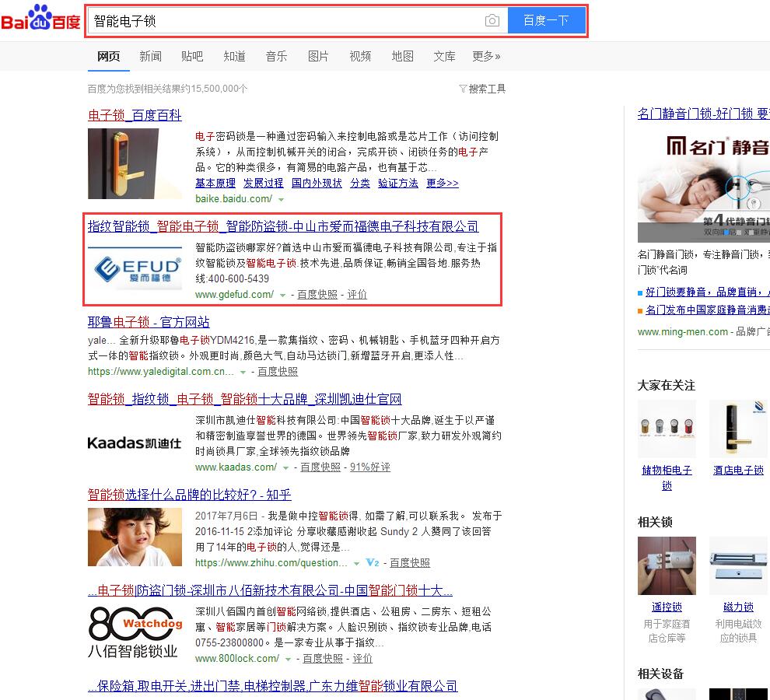This screenshot has width=770, height=700.
Task: Click the 800 Watchdog logo image
Action: pos(135,632)
